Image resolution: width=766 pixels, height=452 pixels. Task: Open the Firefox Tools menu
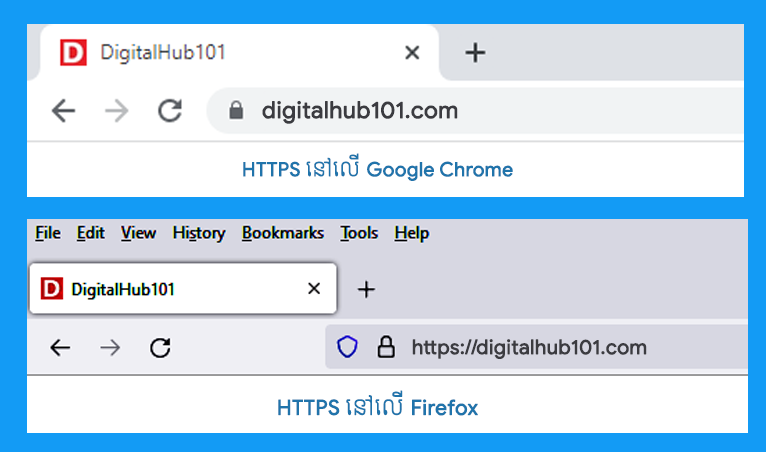(x=359, y=233)
